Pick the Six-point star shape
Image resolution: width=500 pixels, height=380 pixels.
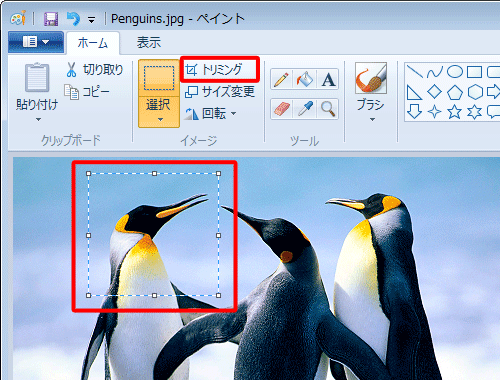point(475,112)
